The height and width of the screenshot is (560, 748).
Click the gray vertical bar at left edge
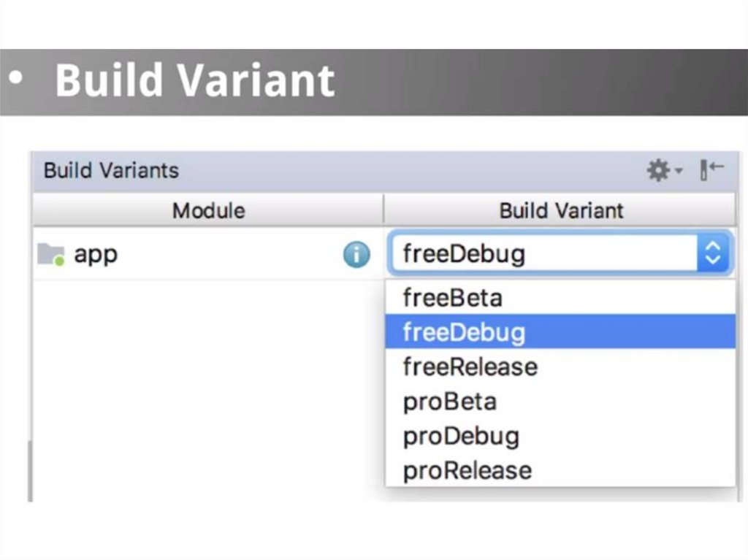tap(30, 471)
